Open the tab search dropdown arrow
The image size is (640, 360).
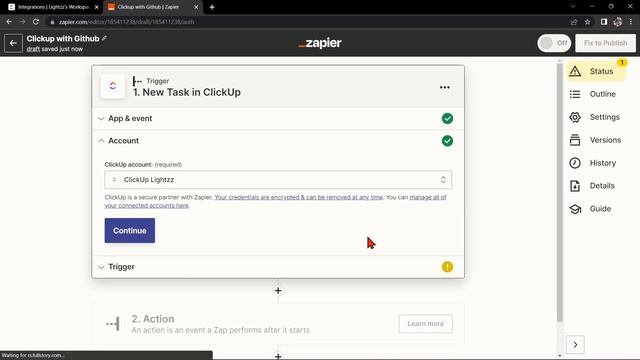pos(573,7)
